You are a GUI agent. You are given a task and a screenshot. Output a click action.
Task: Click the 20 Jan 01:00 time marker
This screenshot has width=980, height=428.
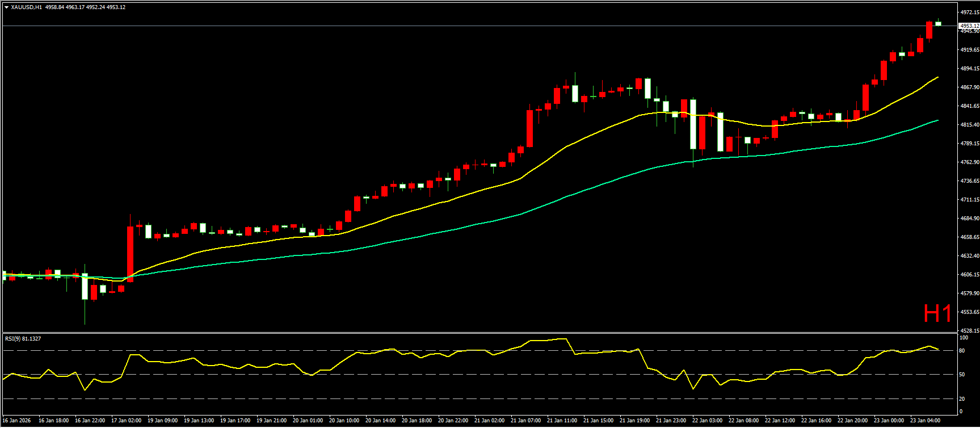point(308,421)
